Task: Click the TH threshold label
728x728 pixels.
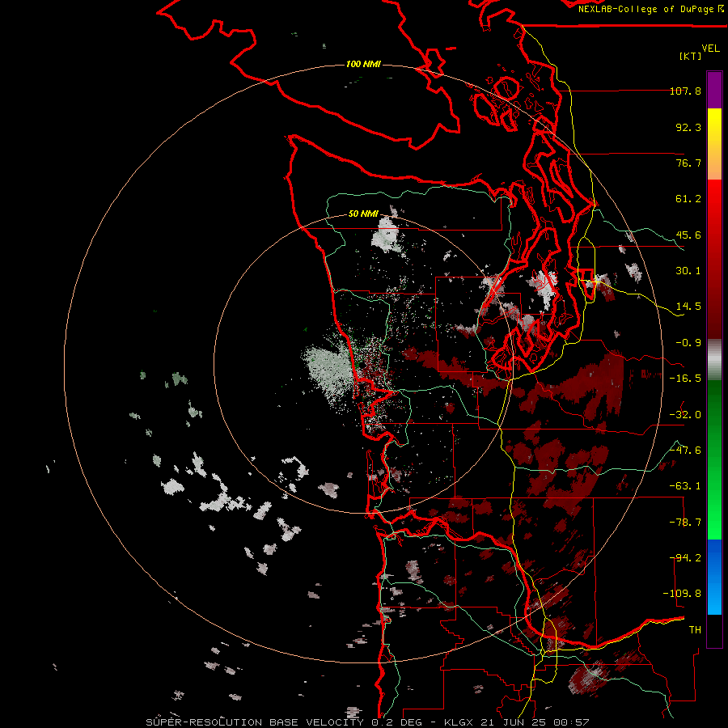Action: (695, 630)
